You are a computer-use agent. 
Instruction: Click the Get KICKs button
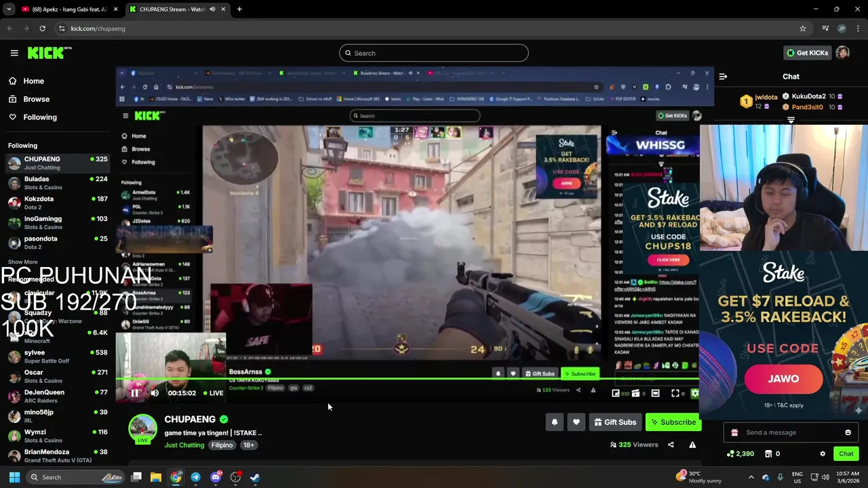coord(807,53)
